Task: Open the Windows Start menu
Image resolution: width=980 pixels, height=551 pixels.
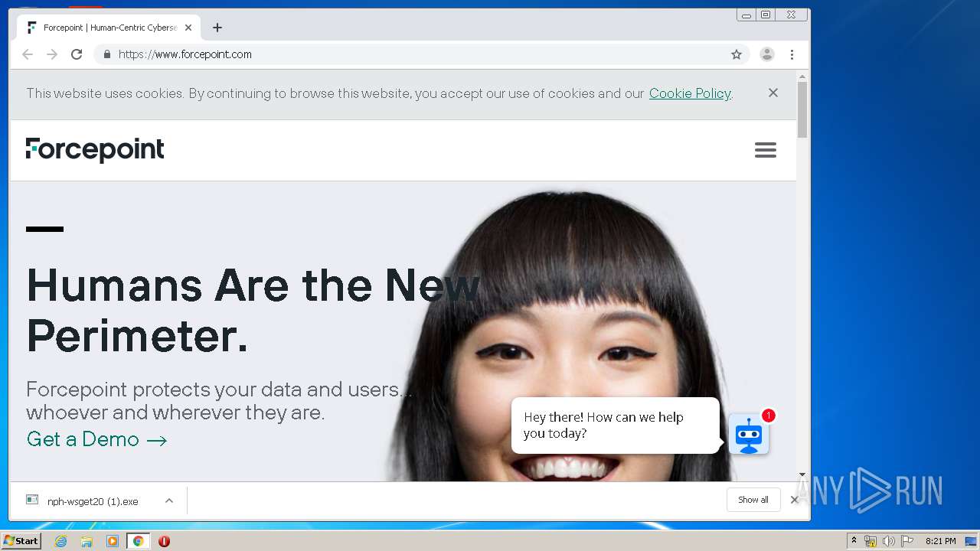Action: pyautogui.click(x=21, y=541)
